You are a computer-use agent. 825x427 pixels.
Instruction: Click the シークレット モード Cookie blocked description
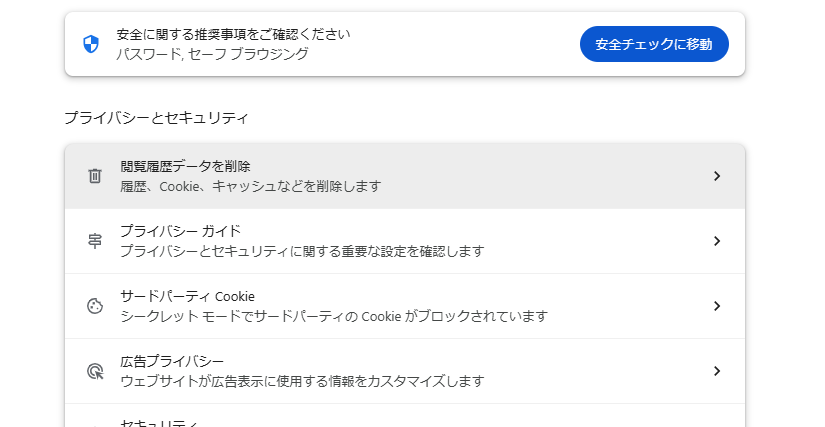(334, 316)
